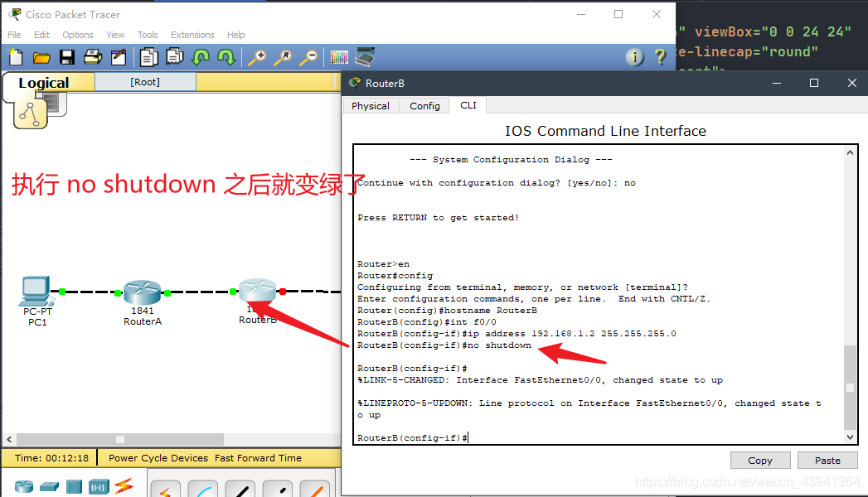Open the drawing palette icon

[339, 57]
